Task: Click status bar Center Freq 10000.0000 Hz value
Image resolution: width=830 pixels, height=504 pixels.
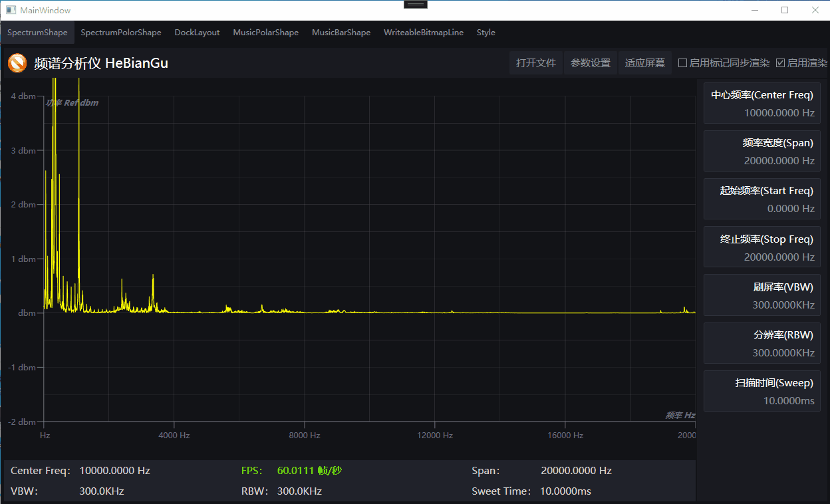Action: pyautogui.click(x=114, y=470)
